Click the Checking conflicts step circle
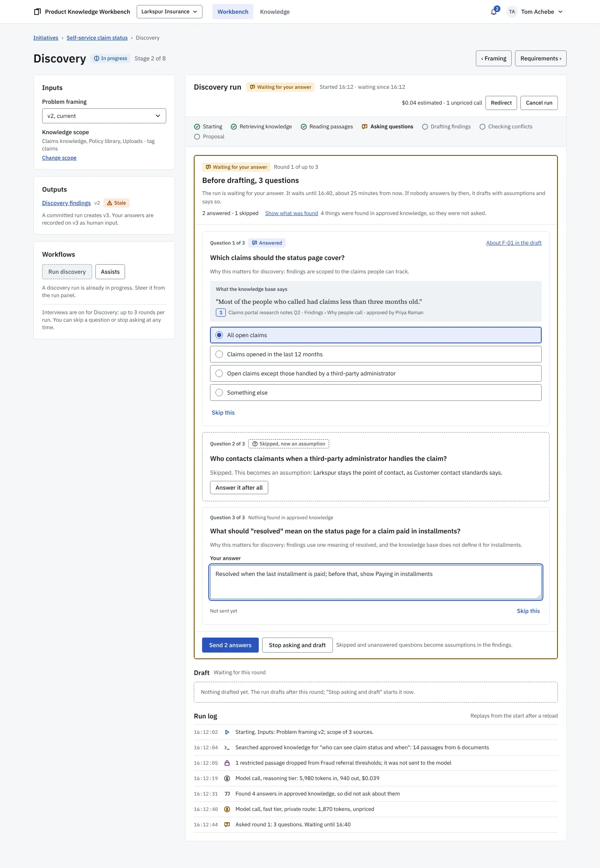 [x=482, y=127]
